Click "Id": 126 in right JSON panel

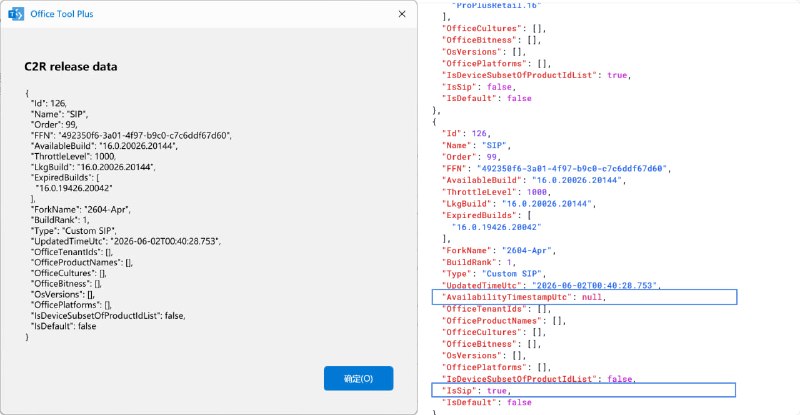click(466, 133)
